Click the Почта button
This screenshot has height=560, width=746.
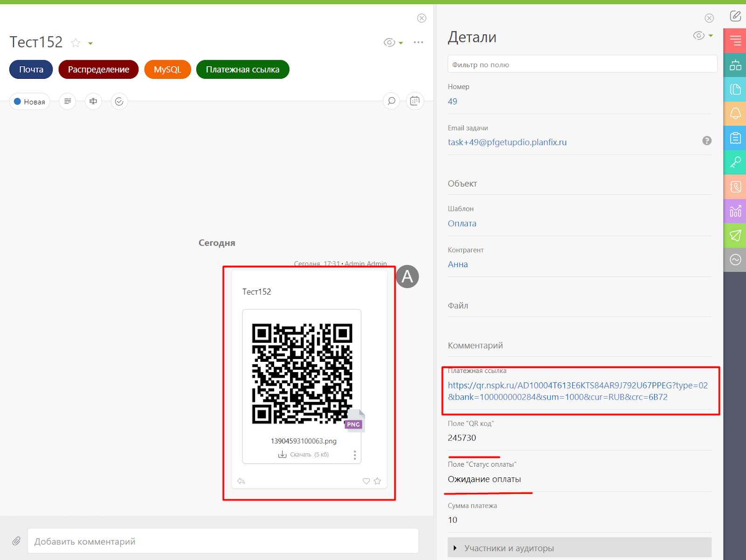point(31,69)
